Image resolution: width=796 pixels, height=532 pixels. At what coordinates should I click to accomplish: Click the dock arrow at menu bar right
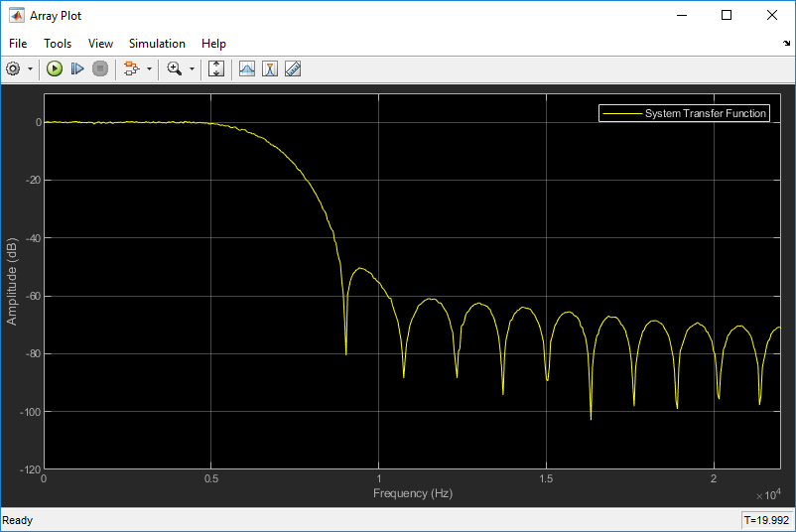click(786, 44)
